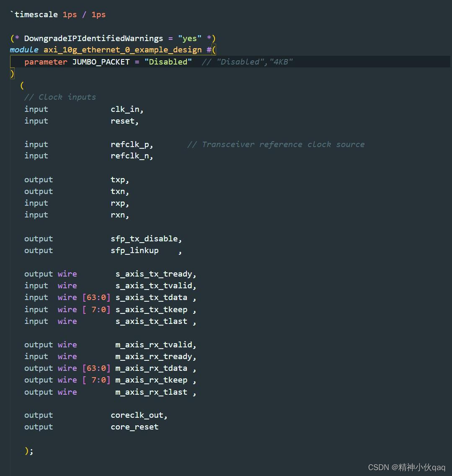
Task: Click the closing ");" of the port list
Action: [x=29, y=451]
